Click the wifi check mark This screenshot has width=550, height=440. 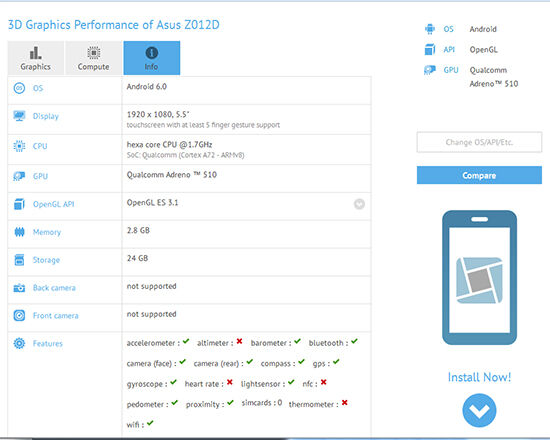click(x=150, y=423)
